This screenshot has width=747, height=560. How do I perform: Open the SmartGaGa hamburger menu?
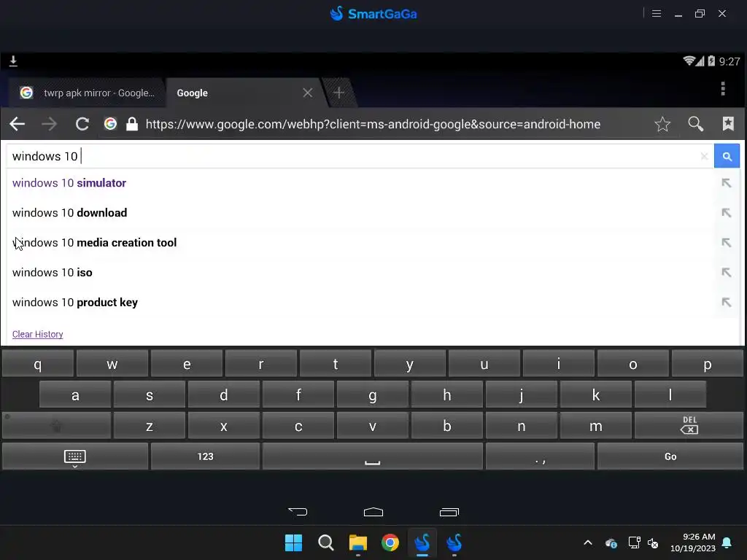point(657,13)
